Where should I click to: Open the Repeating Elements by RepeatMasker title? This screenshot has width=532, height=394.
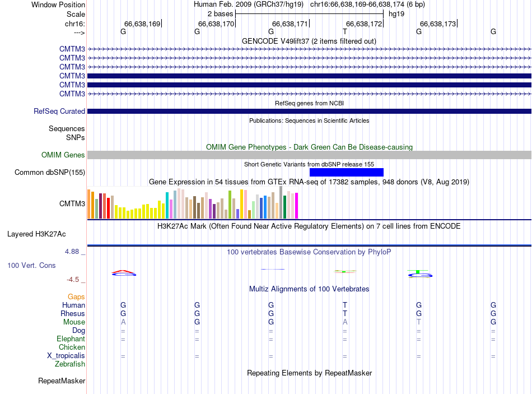(x=309, y=373)
